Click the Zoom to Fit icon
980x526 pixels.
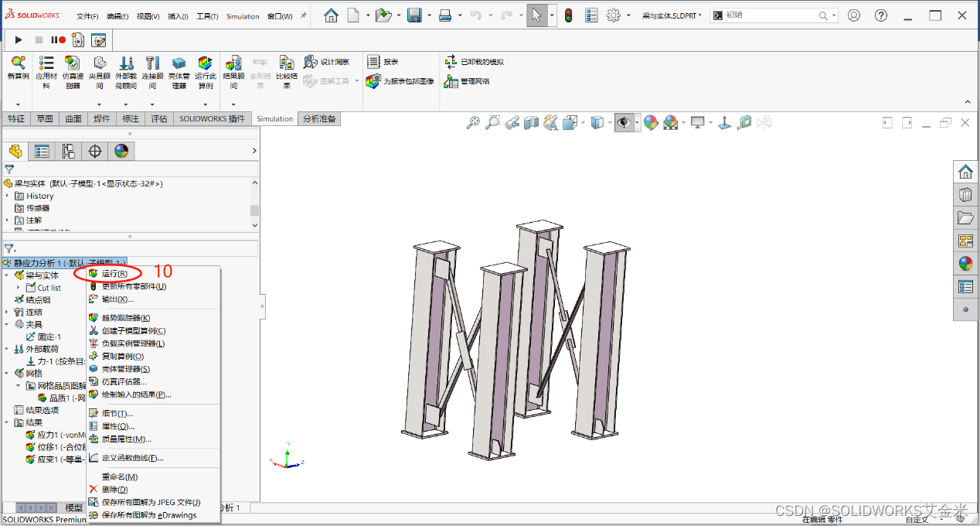473,122
